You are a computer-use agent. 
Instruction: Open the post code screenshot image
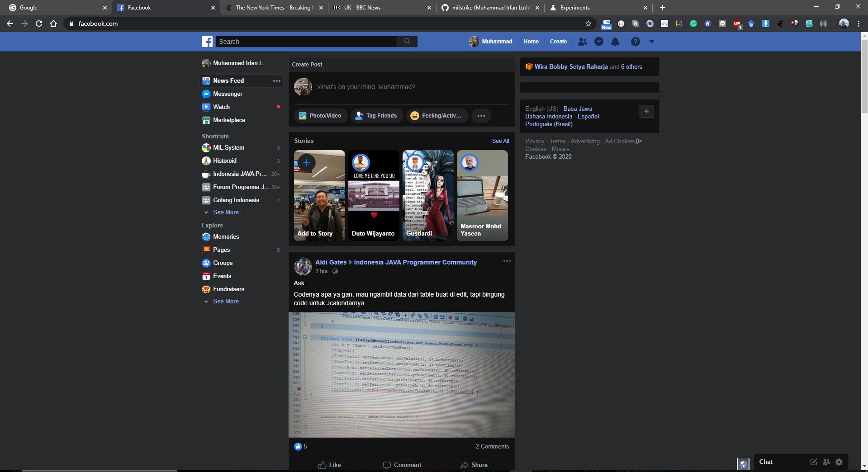pos(402,375)
